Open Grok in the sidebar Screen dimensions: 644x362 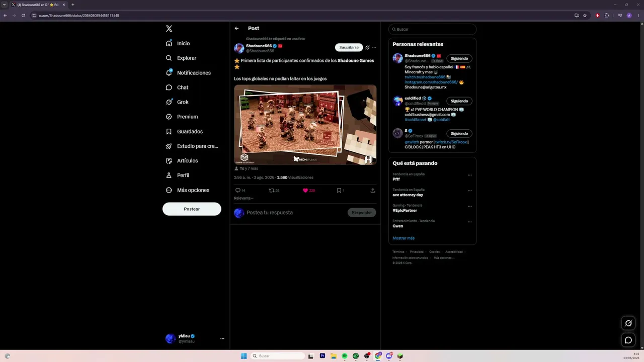click(177, 102)
